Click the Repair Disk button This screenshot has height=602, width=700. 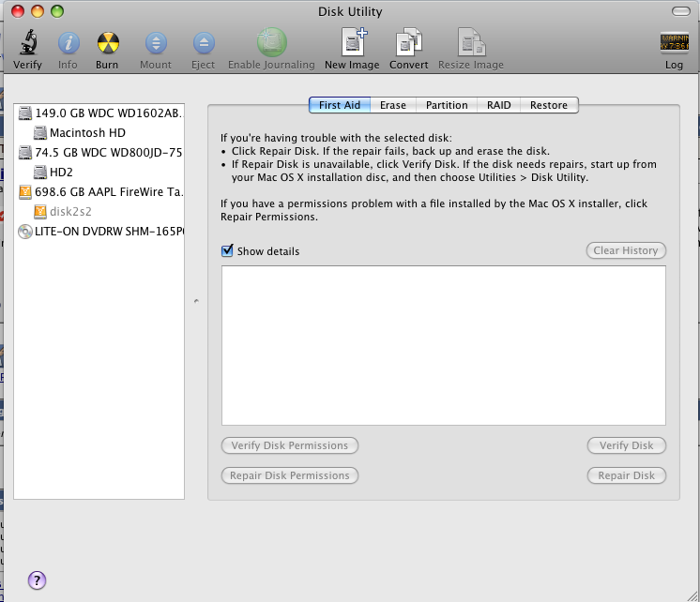tap(626, 475)
